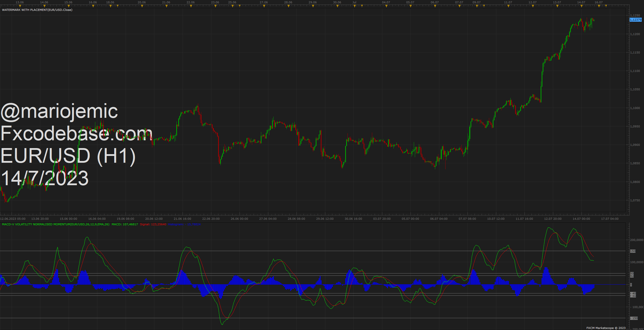Select the WATERMARK WITH PLACEMENT indicator label
The image size is (644, 330).
37,10
